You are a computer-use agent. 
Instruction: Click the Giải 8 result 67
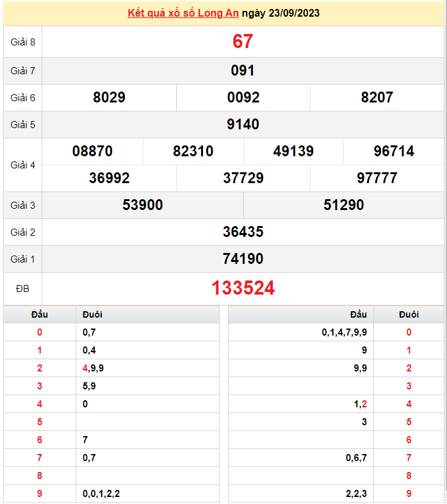pos(243,42)
